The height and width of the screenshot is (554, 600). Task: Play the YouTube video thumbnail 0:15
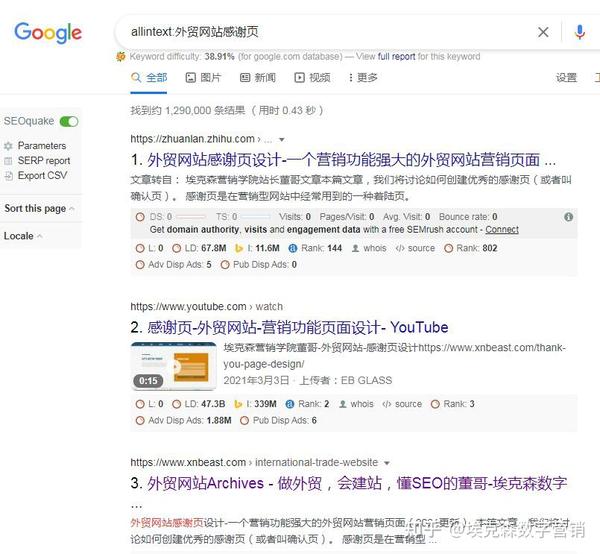click(174, 366)
